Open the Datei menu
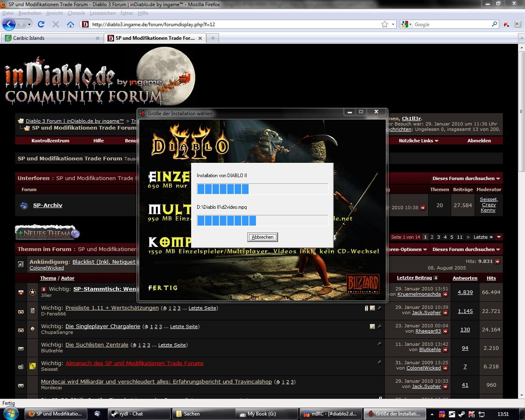The width and height of the screenshot is (525, 420). tap(8, 13)
